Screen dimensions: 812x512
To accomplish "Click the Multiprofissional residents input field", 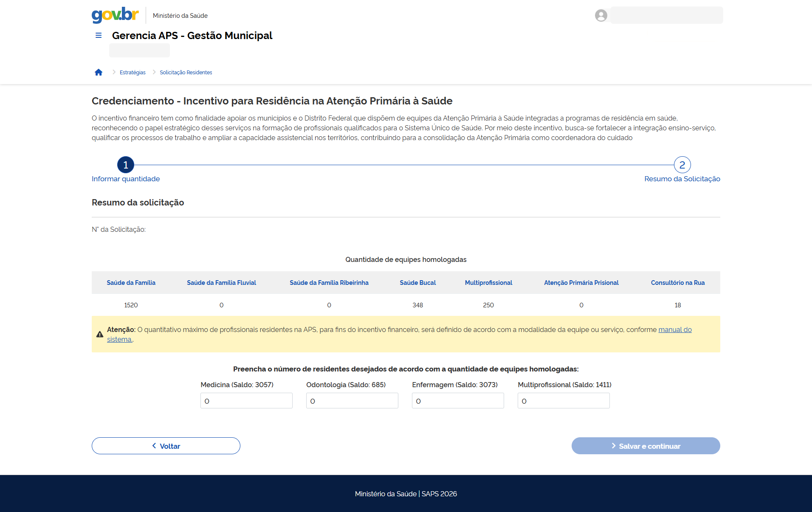I will [x=563, y=400].
